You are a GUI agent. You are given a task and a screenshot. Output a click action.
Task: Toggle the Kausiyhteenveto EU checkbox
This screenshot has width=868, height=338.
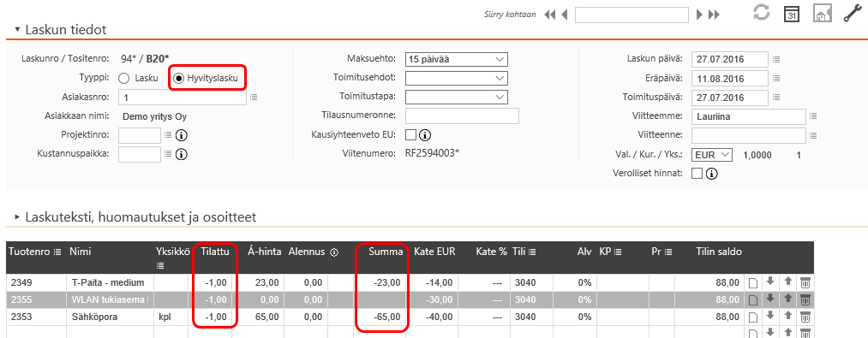411,134
